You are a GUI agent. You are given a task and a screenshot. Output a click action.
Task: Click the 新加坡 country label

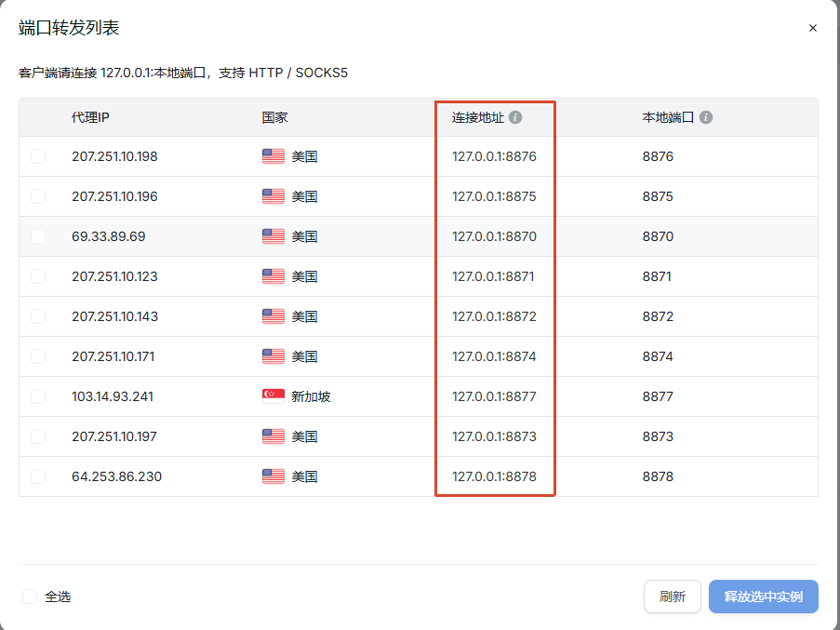[x=311, y=396]
